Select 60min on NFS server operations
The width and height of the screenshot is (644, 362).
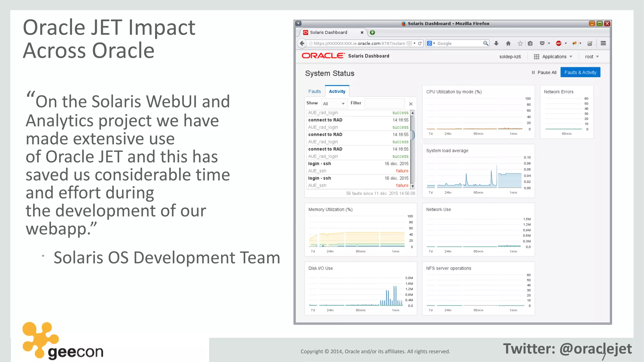pos(478,310)
